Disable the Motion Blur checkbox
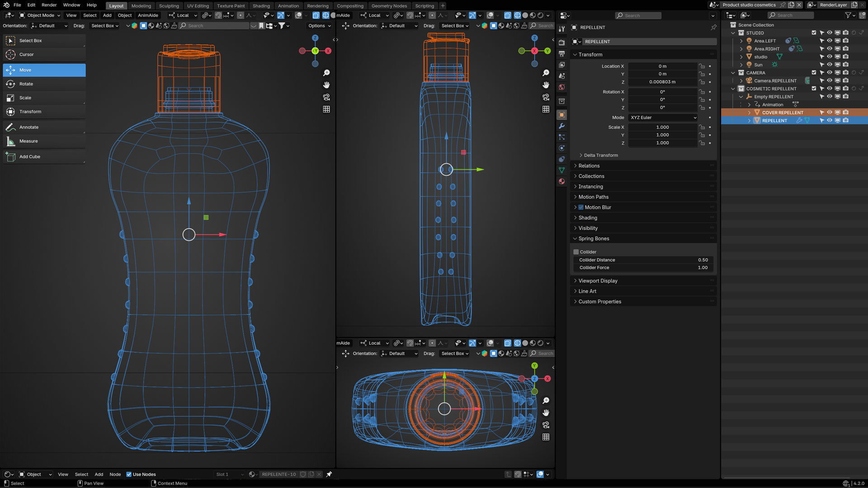The image size is (868, 488). 581,207
